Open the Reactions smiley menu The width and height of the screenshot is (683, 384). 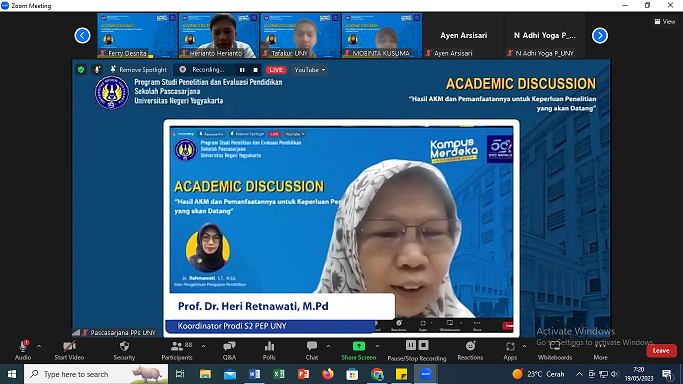(x=470, y=350)
